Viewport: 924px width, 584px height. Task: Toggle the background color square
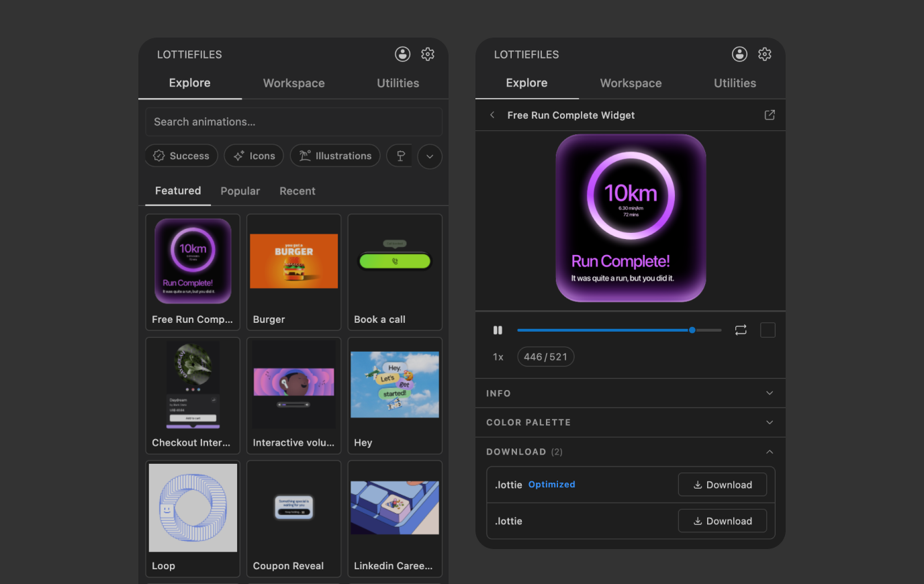click(768, 330)
